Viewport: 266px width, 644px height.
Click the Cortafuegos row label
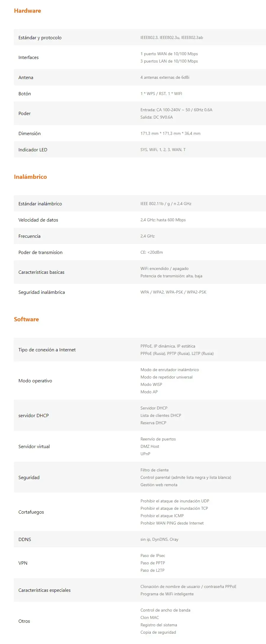click(x=31, y=512)
